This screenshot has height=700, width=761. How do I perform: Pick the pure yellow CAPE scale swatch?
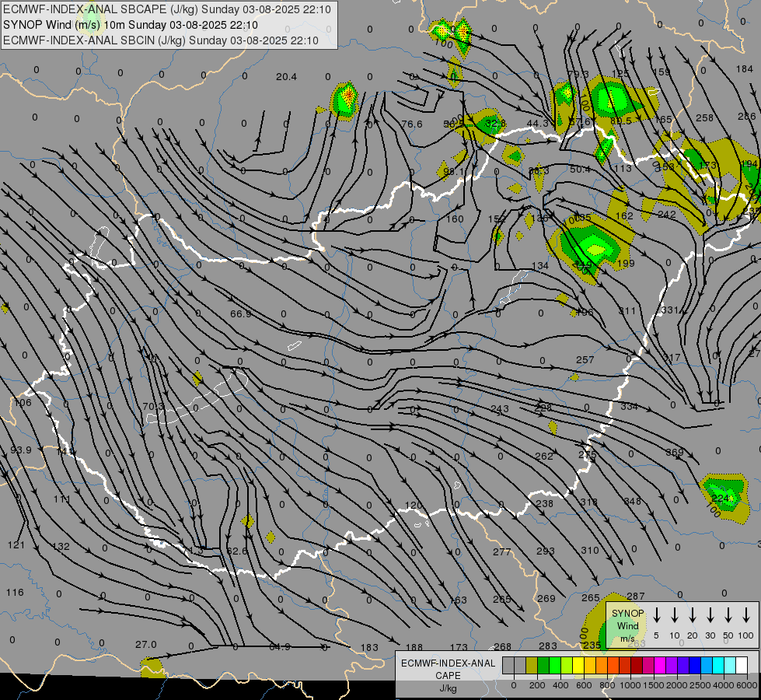(578, 666)
